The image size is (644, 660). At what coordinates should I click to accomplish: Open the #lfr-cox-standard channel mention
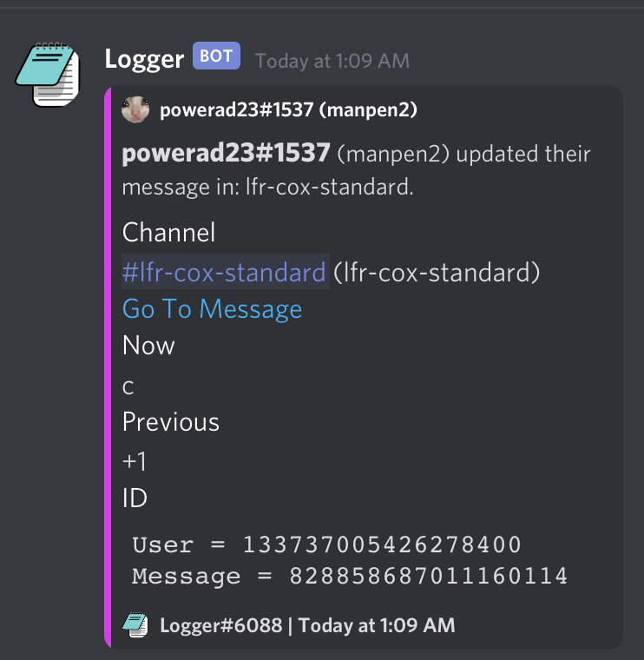[225, 272]
